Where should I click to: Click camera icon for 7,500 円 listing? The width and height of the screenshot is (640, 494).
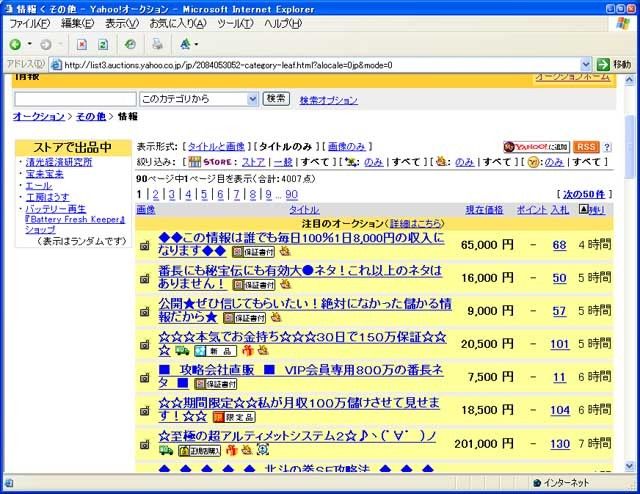click(144, 378)
